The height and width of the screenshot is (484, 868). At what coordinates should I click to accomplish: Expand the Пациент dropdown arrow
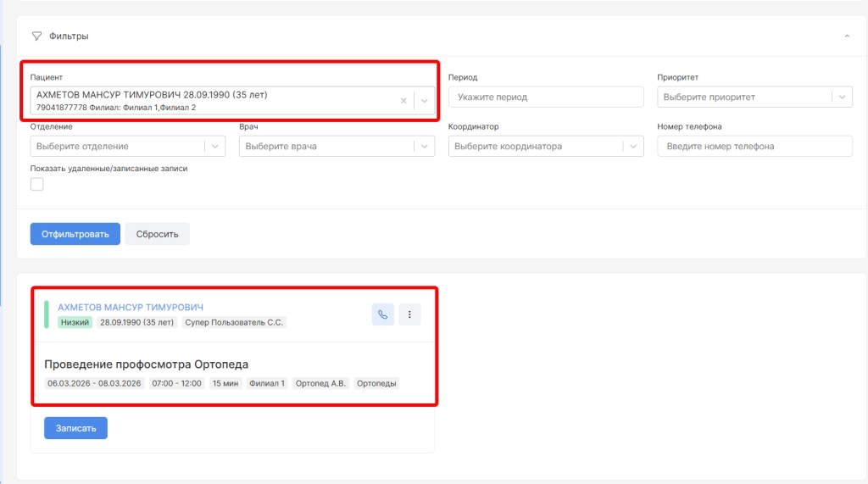coord(424,100)
